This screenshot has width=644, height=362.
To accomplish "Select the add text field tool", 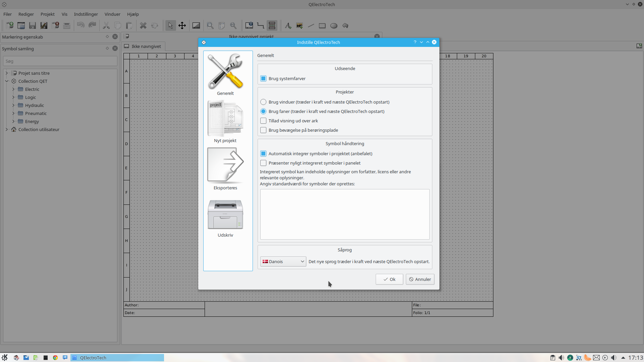I will tap(288, 25).
